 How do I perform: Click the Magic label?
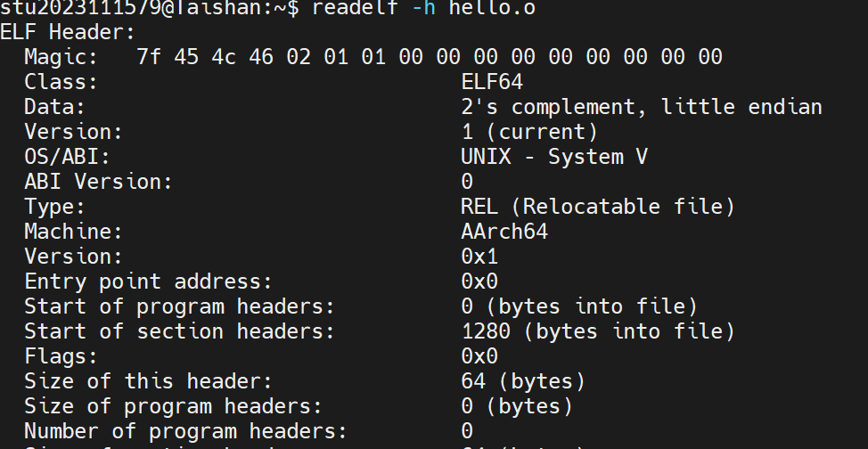61,58
